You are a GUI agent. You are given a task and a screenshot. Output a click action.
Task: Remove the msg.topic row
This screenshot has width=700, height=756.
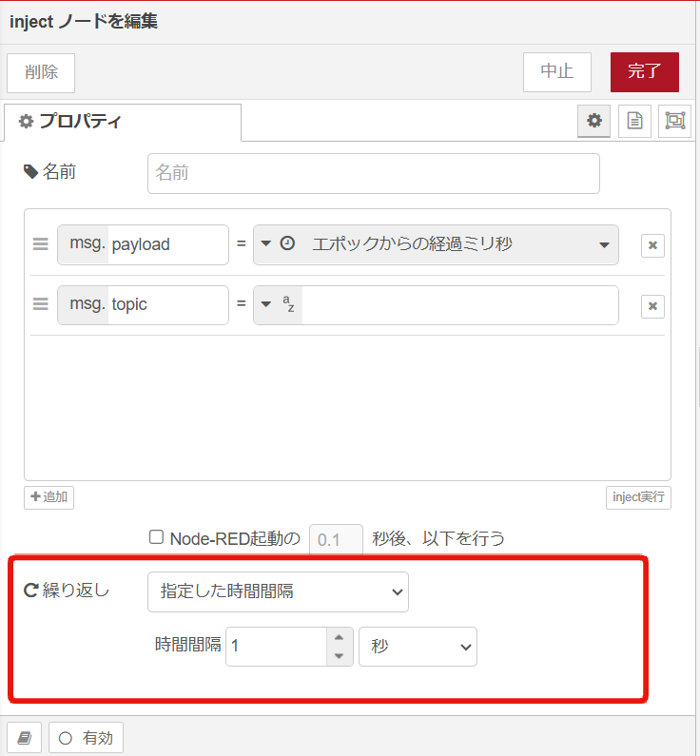click(652, 306)
